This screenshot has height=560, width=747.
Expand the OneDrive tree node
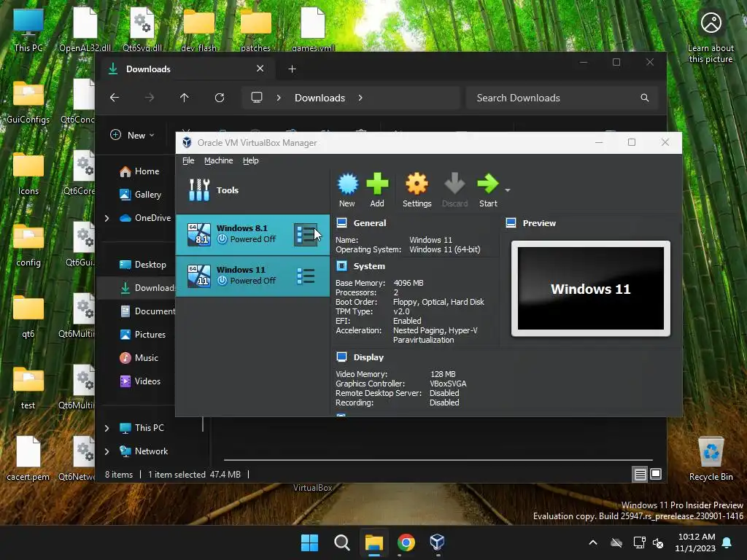(107, 218)
